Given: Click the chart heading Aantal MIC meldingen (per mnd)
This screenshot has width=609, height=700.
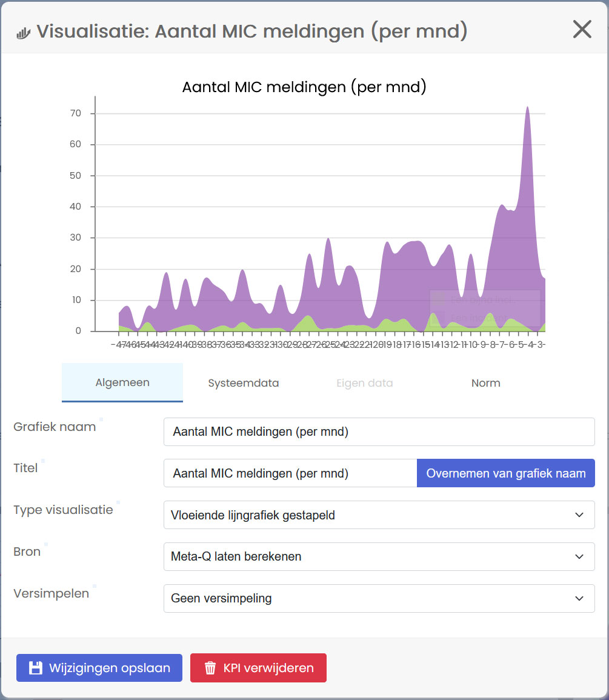Looking at the screenshot, I should 304,87.
